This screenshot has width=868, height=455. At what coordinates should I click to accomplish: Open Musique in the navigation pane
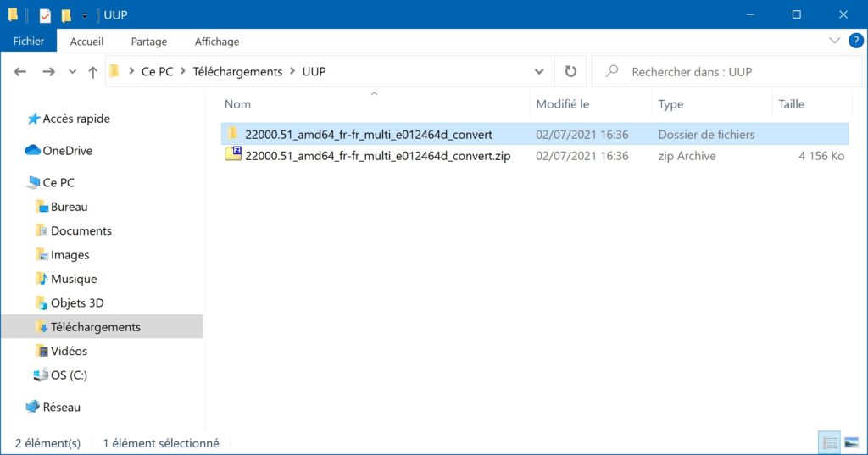(74, 279)
